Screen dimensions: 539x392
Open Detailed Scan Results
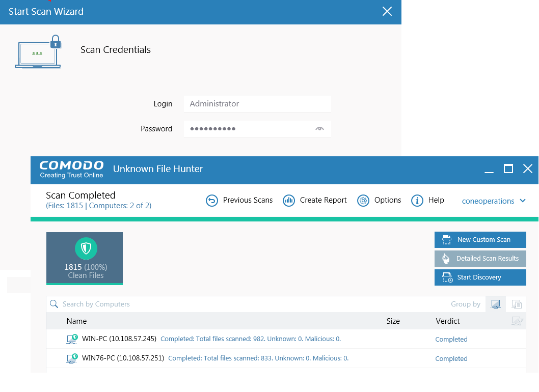[x=480, y=259]
